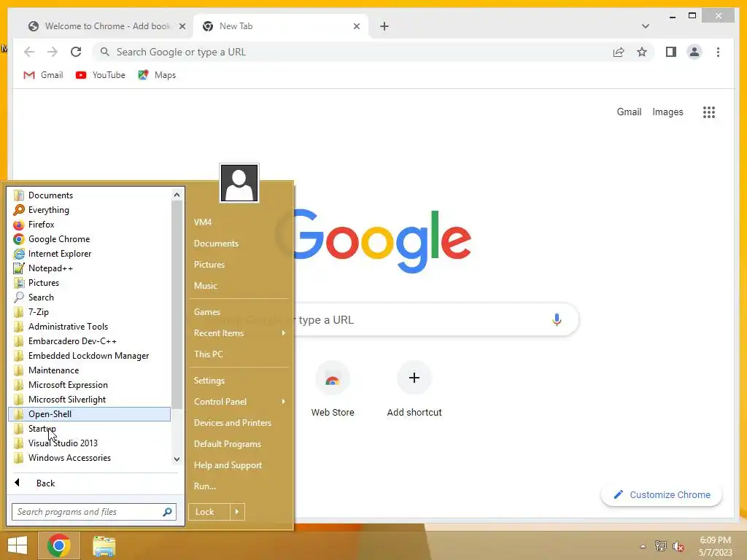This screenshot has width=747, height=560.
Task: Open Gmail bookmark in bookmarks bar
Action: click(x=43, y=75)
